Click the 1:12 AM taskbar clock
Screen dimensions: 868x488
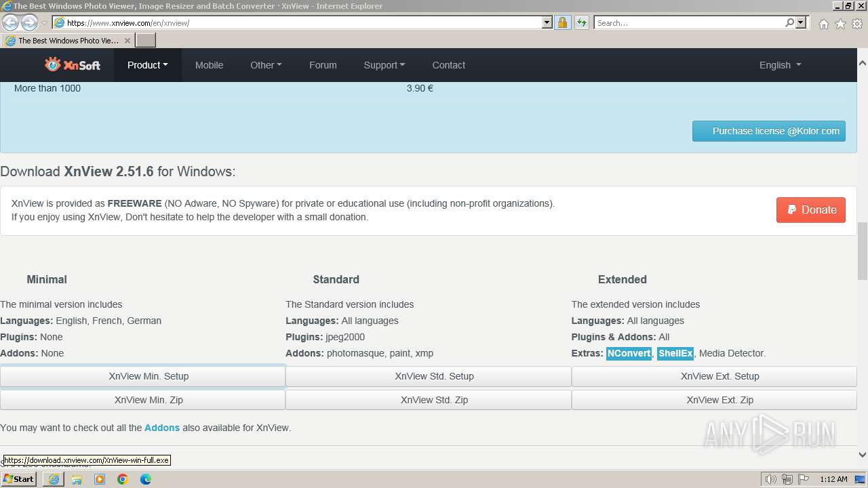point(833,479)
